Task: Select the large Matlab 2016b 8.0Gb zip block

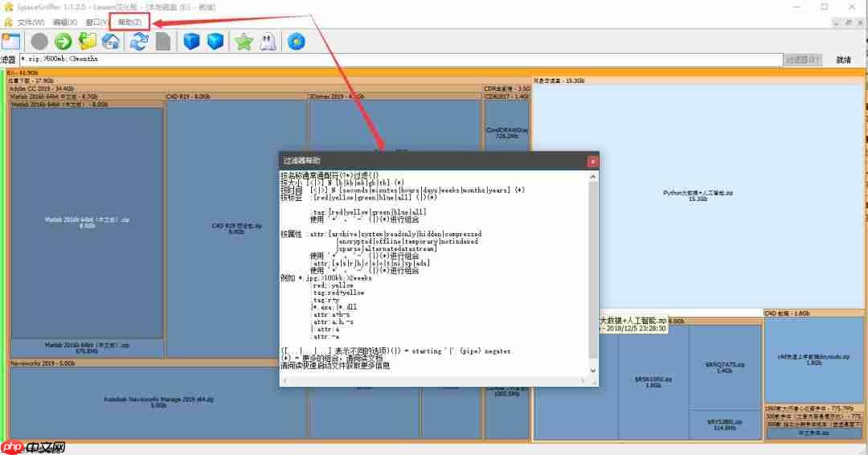Action: pos(87,223)
